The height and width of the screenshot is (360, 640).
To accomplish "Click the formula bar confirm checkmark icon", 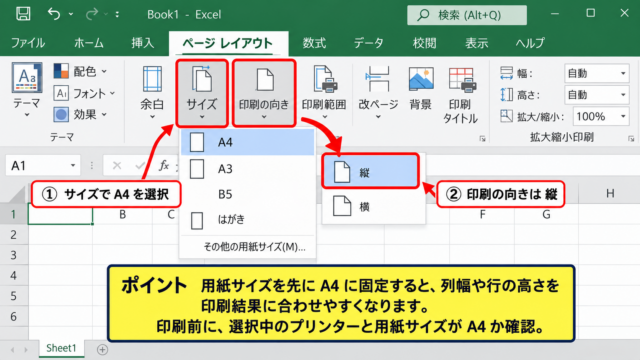I will coord(140,165).
